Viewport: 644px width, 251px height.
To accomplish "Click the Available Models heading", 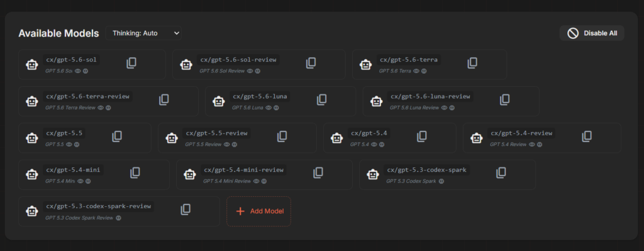I will click(58, 33).
